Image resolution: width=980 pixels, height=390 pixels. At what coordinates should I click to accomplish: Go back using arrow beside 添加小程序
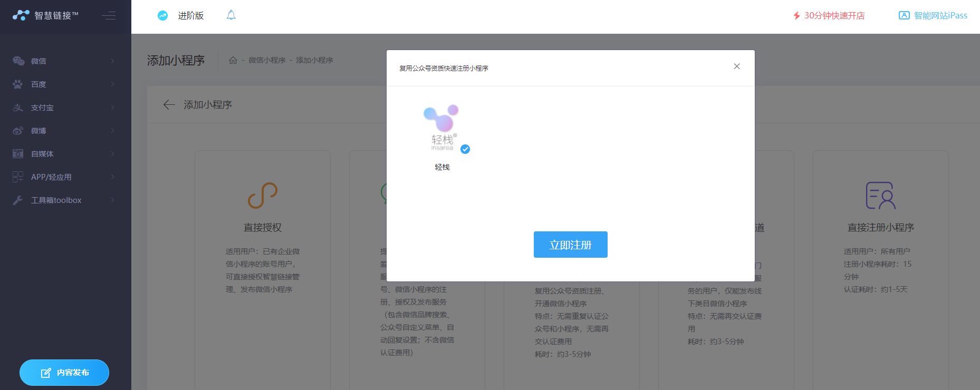pos(169,105)
